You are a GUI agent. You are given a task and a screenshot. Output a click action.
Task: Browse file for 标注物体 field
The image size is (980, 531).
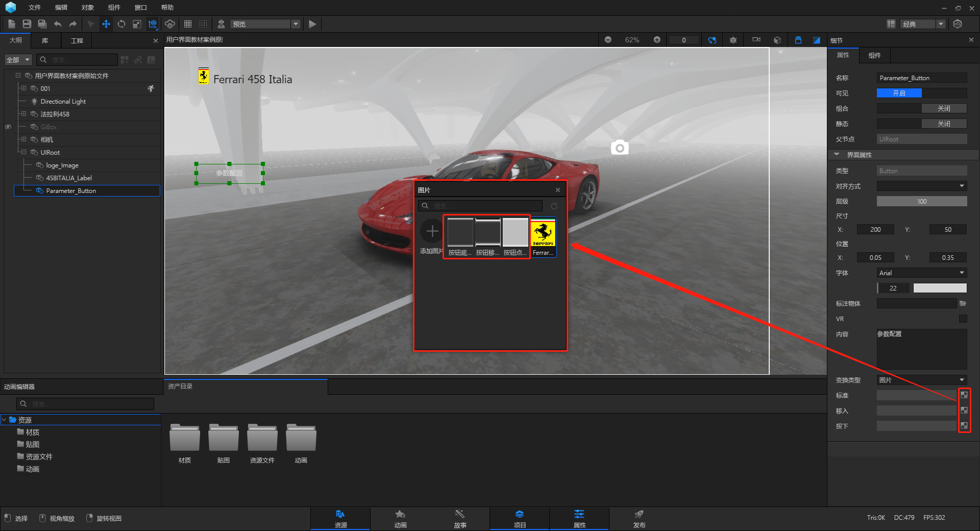(963, 303)
